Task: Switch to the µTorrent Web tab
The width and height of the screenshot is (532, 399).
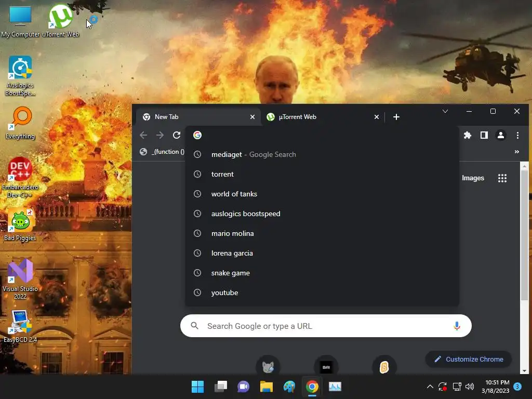Action: [x=322, y=117]
